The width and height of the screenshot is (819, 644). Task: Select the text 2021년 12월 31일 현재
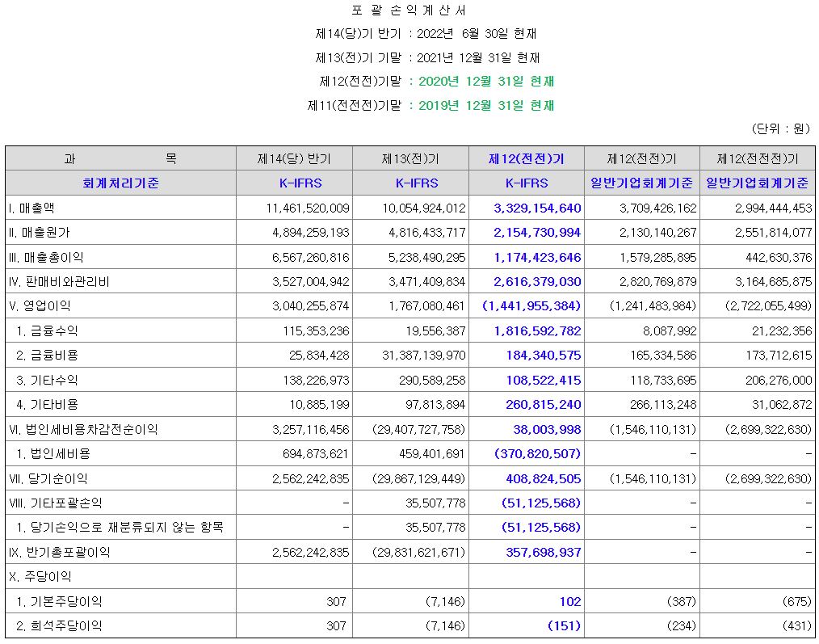[478, 57]
